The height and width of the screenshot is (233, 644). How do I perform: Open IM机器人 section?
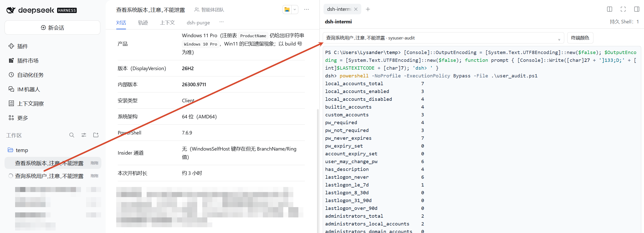(x=24, y=89)
